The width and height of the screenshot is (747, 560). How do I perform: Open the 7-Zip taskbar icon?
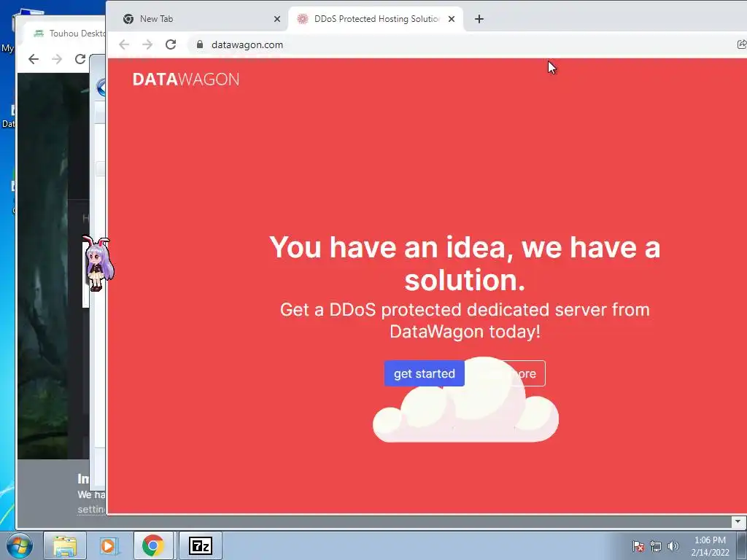point(200,545)
